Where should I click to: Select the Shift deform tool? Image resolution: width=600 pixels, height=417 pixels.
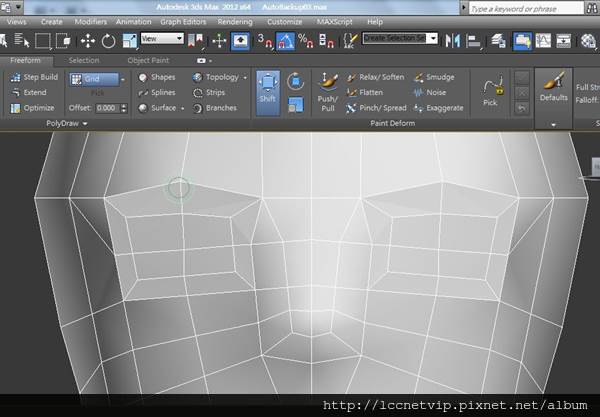(267, 93)
